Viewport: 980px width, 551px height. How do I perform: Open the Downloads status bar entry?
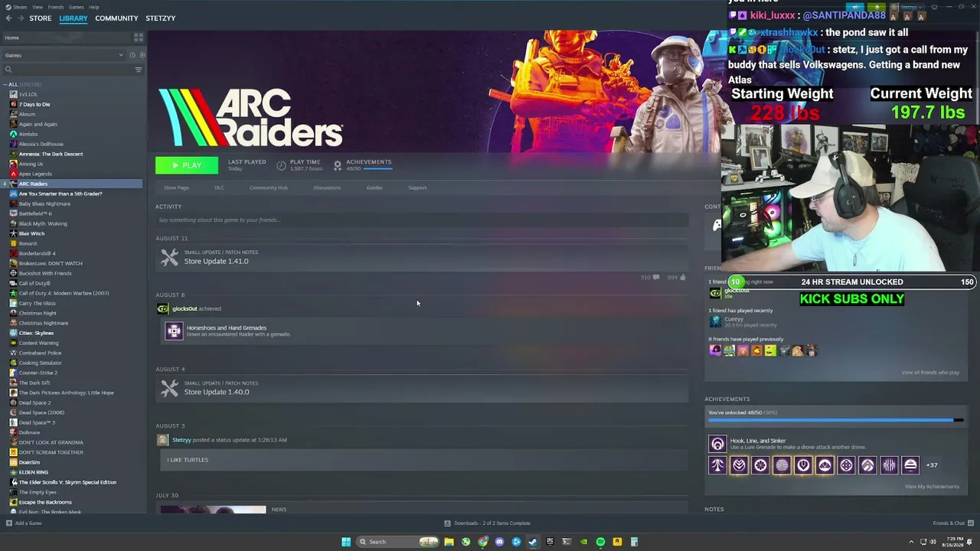pyautogui.click(x=488, y=523)
